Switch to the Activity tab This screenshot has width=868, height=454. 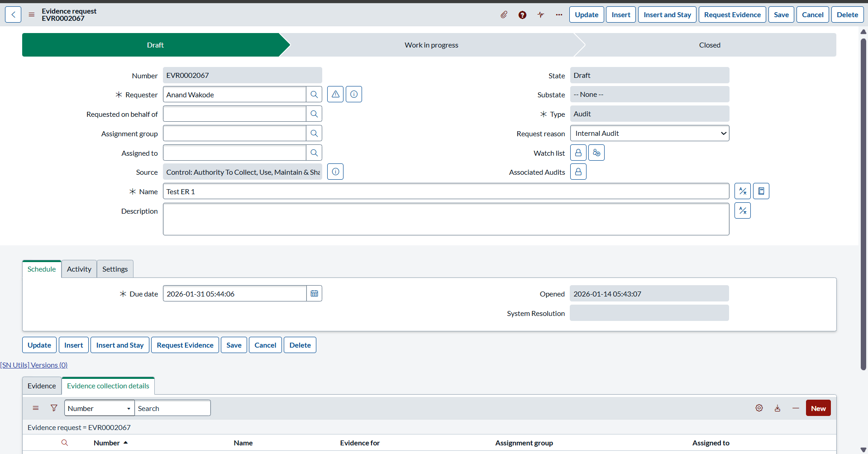pyautogui.click(x=79, y=269)
